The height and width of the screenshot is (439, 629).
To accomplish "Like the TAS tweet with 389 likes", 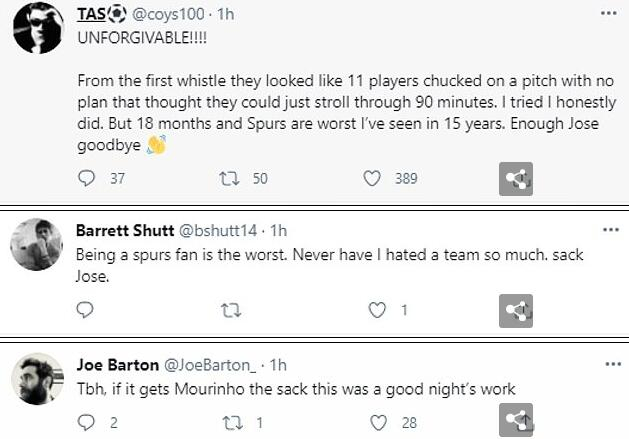I will 372,179.
